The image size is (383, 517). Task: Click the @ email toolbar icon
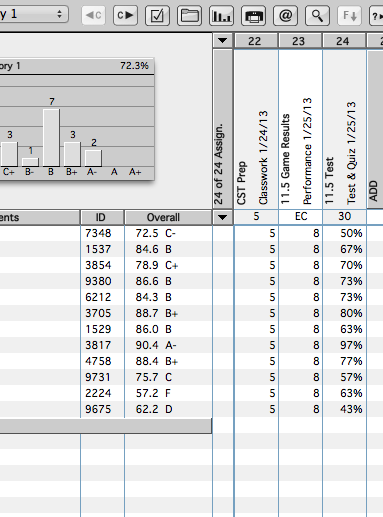point(285,15)
